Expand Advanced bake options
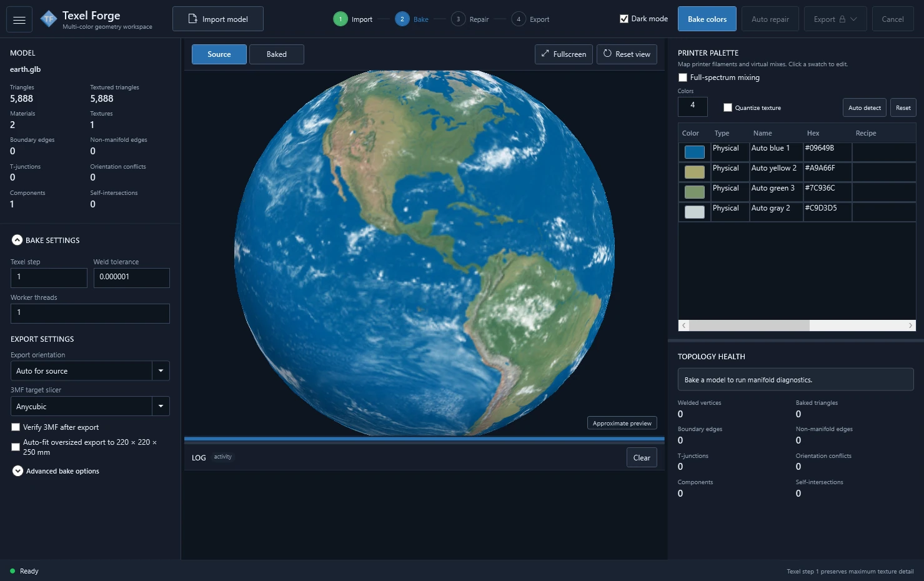Image resolution: width=924 pixels, height=581 pixels. 17,471
